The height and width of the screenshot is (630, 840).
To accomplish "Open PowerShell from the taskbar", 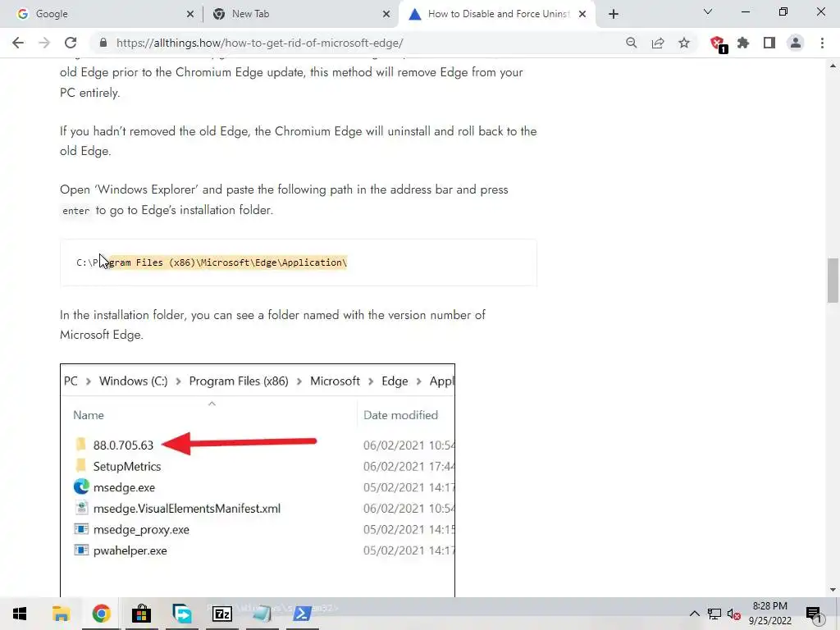I will coord(302,614).
